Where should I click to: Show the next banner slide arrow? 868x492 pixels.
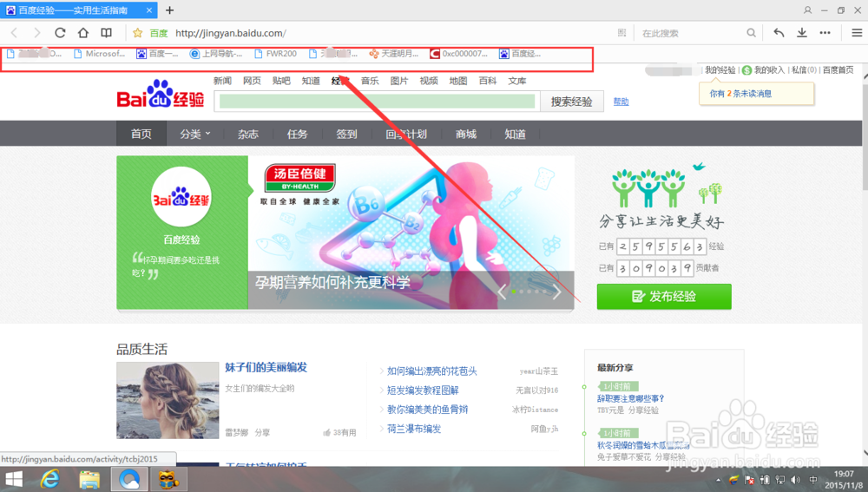coord(557,292)
